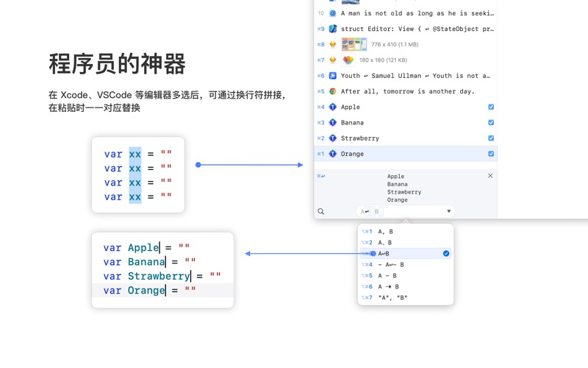Uncheck the Apple item checkbox

pyautogui.click(x=491, y=107)
